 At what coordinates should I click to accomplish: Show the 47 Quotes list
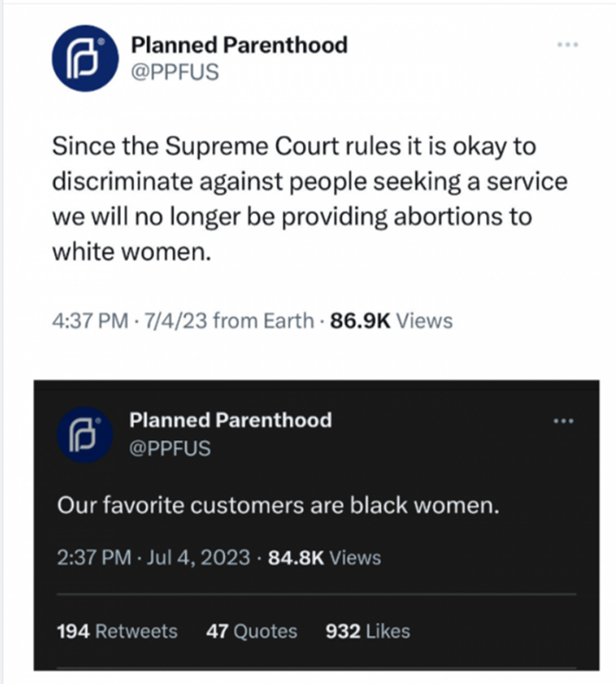pos(251,631)
